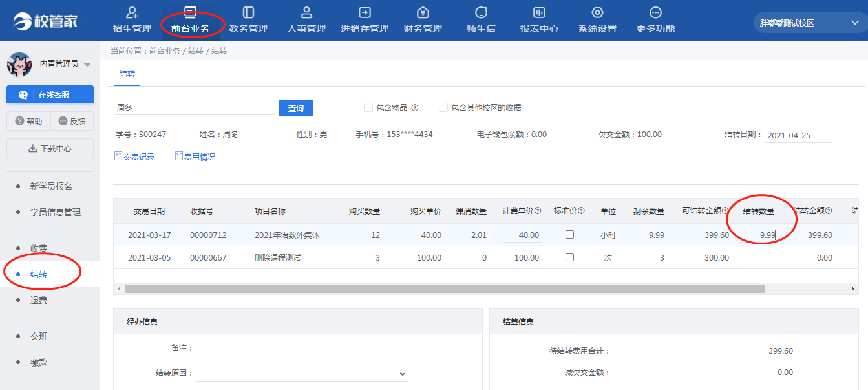
Task: Go to 交班 in sidebar
Action: coord(39,336)
